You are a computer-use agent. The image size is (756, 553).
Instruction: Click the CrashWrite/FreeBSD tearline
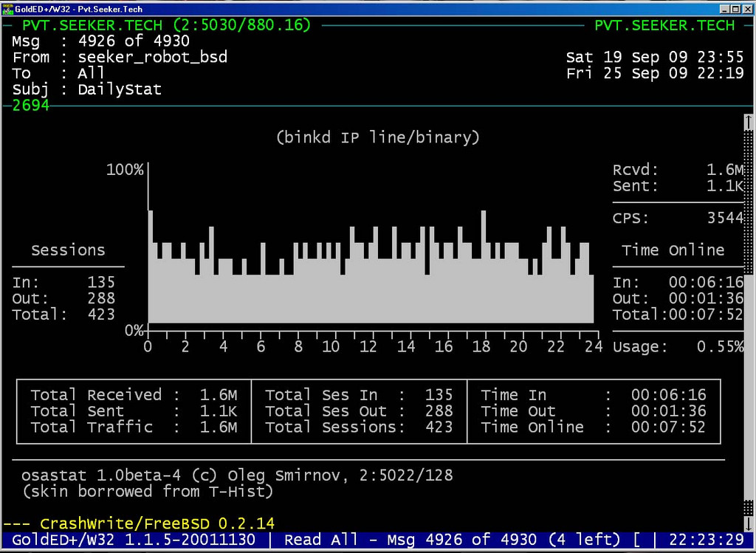coord(148,523)
